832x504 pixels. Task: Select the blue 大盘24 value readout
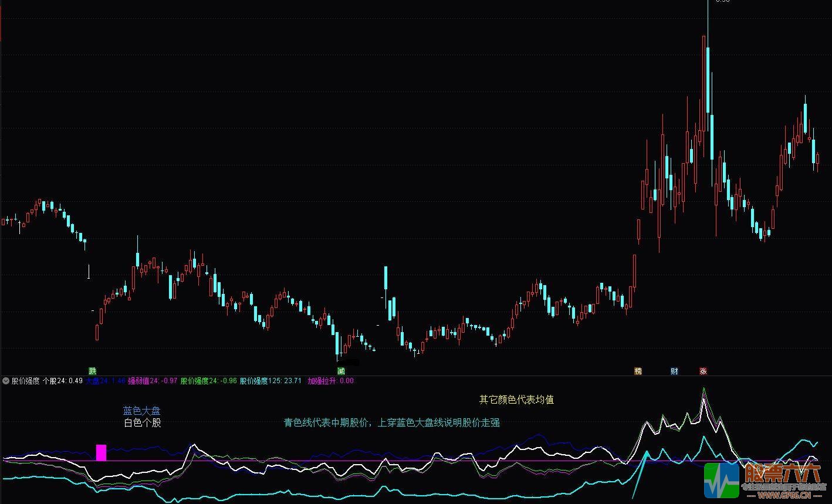click(x=106, y=381)
